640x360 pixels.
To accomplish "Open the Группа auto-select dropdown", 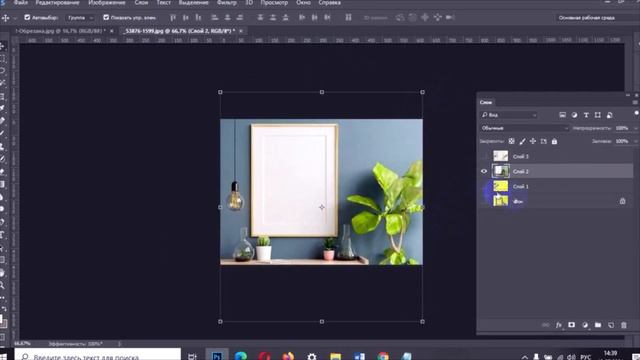I will tap(80, 18).
